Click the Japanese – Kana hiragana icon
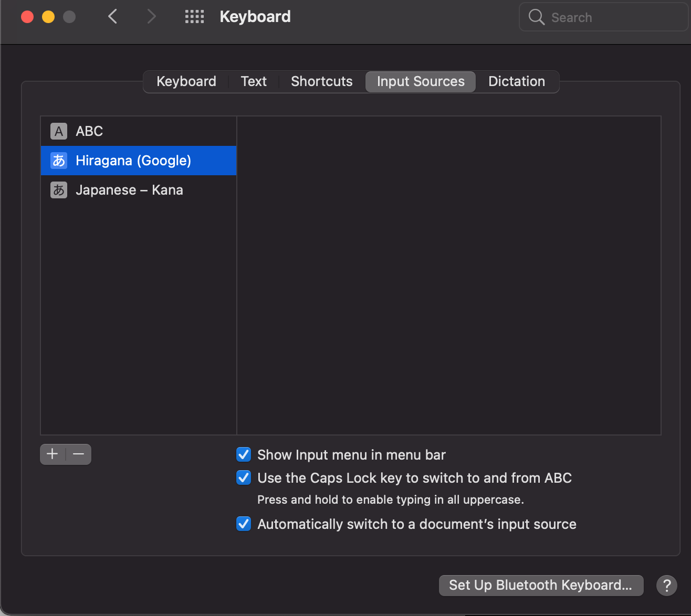 point(59,190)
